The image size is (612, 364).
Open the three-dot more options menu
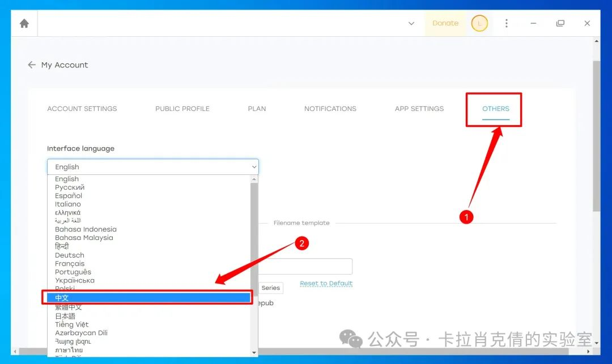click(506, 23)
